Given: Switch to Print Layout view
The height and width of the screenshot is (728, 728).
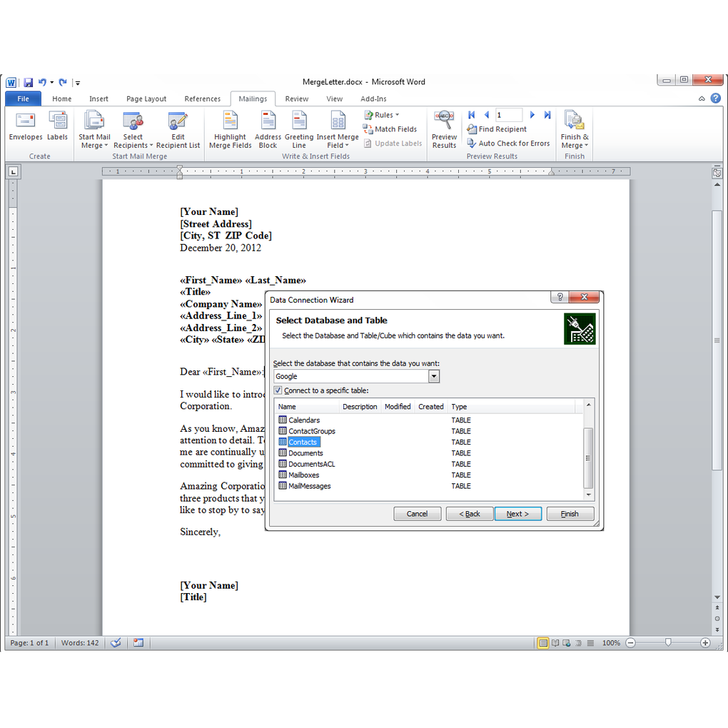Looking at the screenshot, I should [x=542, y=643].
